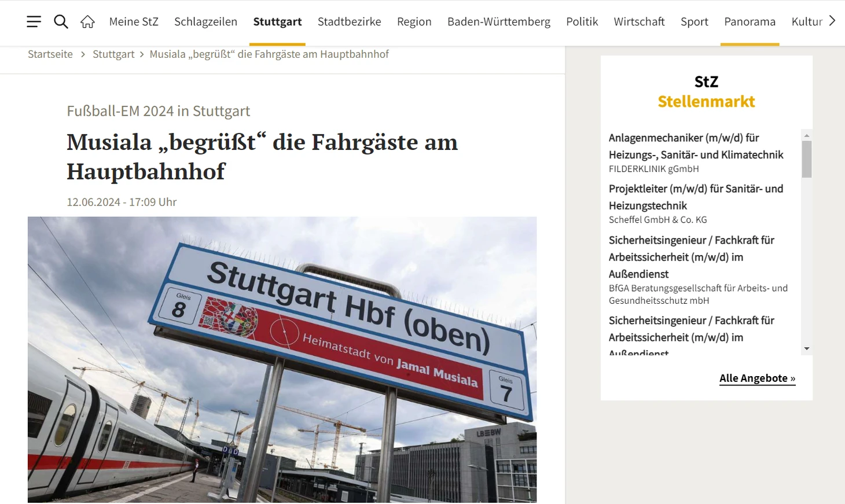Viewport: 845px width, 504px height.
Task: Open the Panorama section
Action: click(750, 22)
